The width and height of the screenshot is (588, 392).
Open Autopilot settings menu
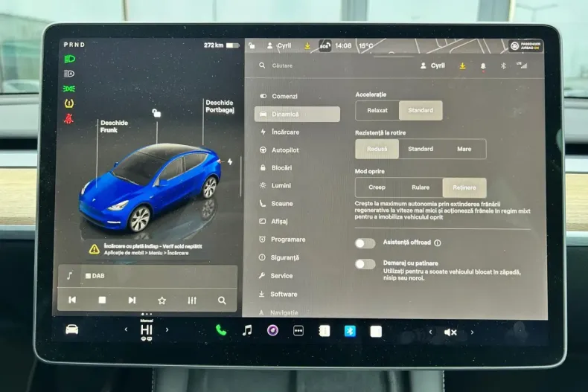(x=298, y=150)
